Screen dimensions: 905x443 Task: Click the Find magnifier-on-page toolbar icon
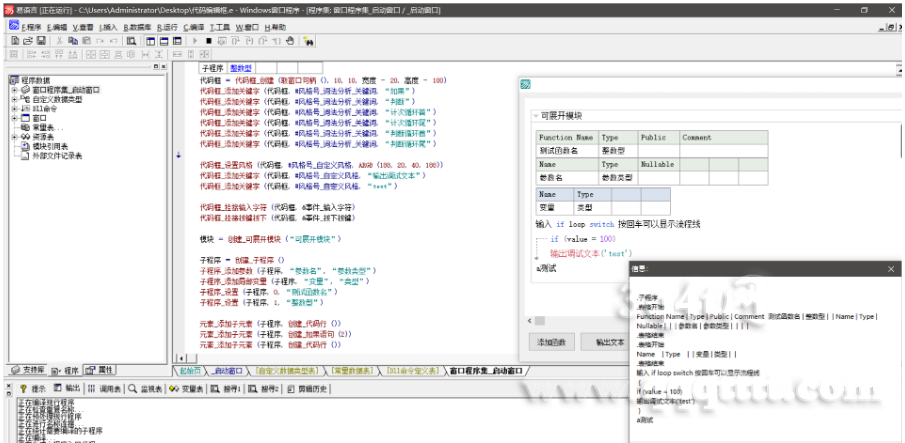tap(132, 41)
